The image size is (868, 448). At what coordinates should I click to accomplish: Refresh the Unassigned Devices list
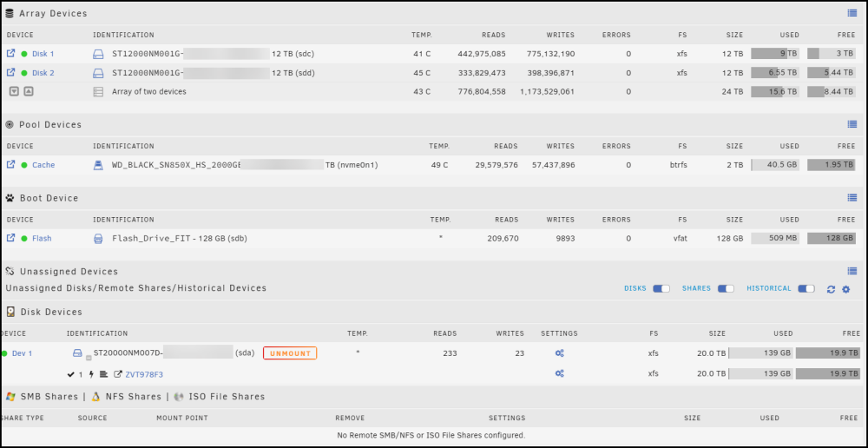831,289
